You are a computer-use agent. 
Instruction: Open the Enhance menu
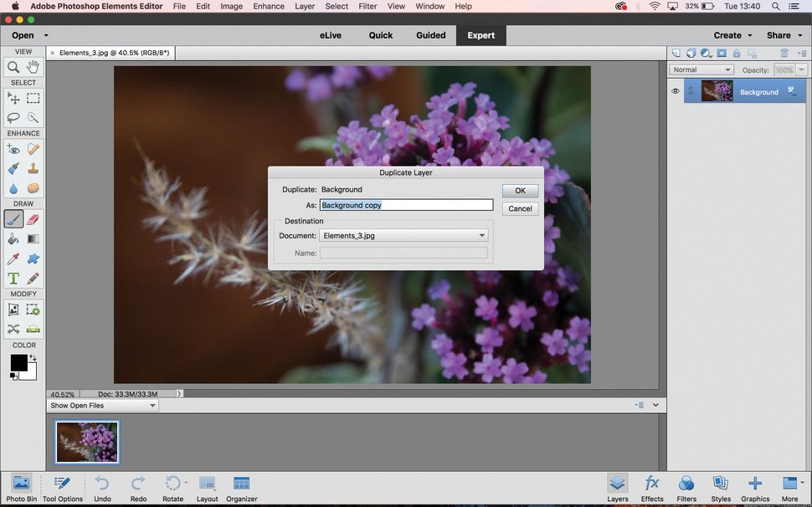268,6
